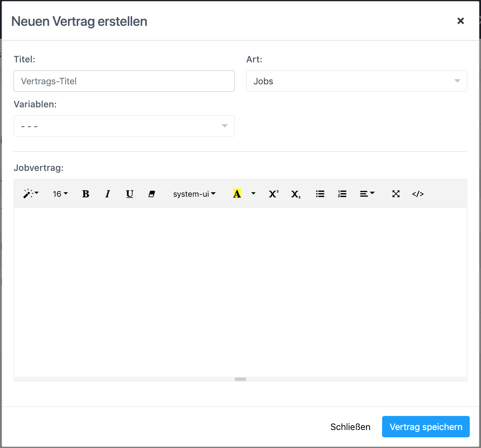
Task: Apply superscript formatting
Action: point(273,194)
